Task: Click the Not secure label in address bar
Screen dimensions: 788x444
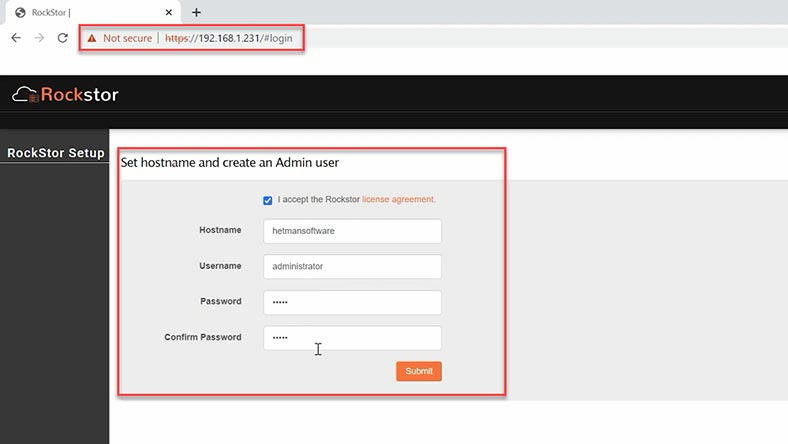Action: [127, 38]
